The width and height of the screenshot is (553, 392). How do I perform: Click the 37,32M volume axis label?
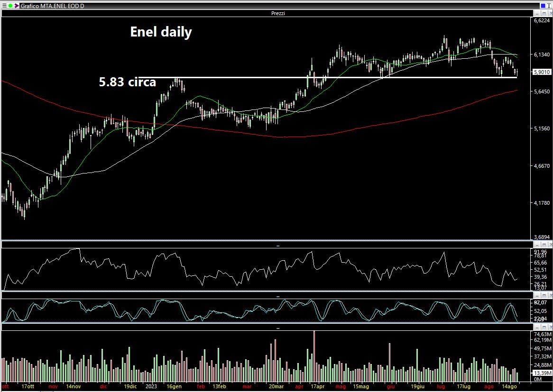[x=542, y=356]
